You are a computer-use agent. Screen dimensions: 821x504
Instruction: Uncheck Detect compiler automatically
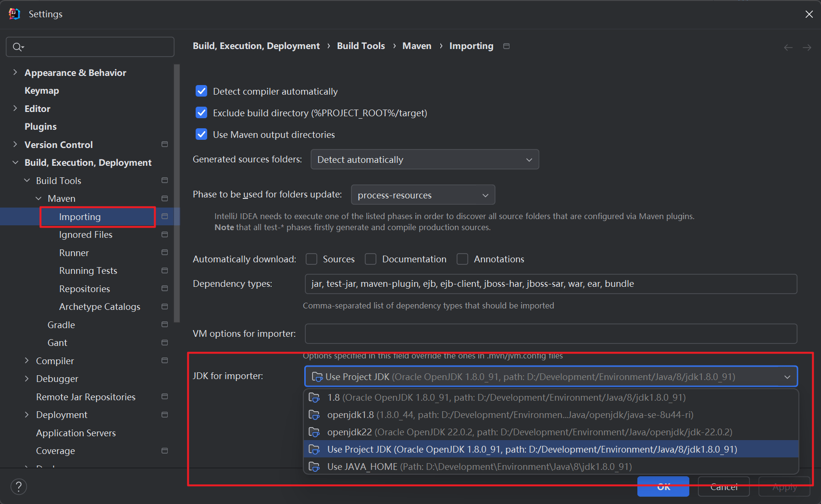[201, 91]
